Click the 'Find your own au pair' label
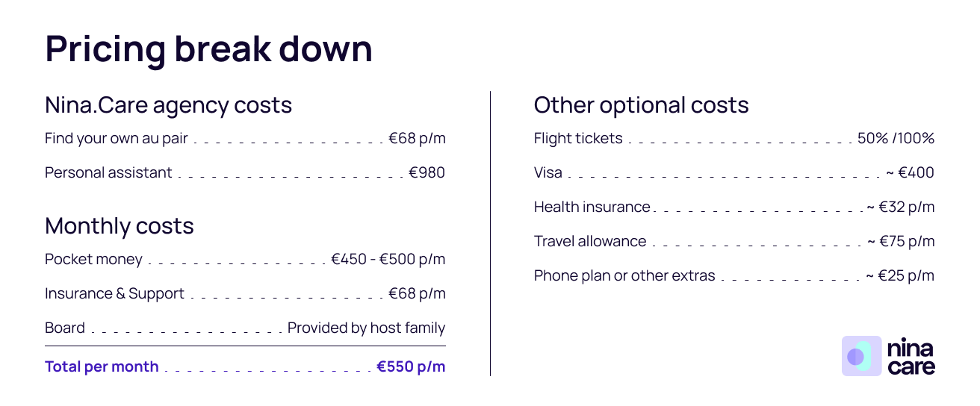This screenshot has width=980, height=406. (x=117, y=139)
